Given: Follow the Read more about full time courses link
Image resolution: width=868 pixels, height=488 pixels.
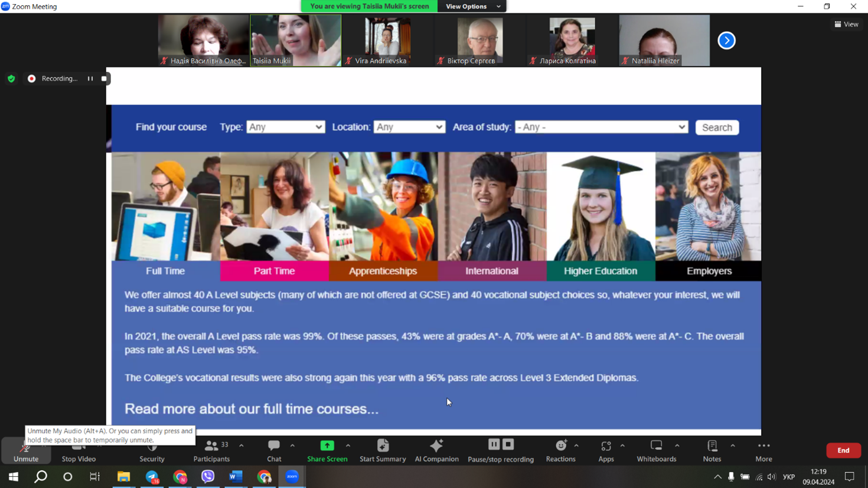Looking at the screenshot, I should pos(252,408).
